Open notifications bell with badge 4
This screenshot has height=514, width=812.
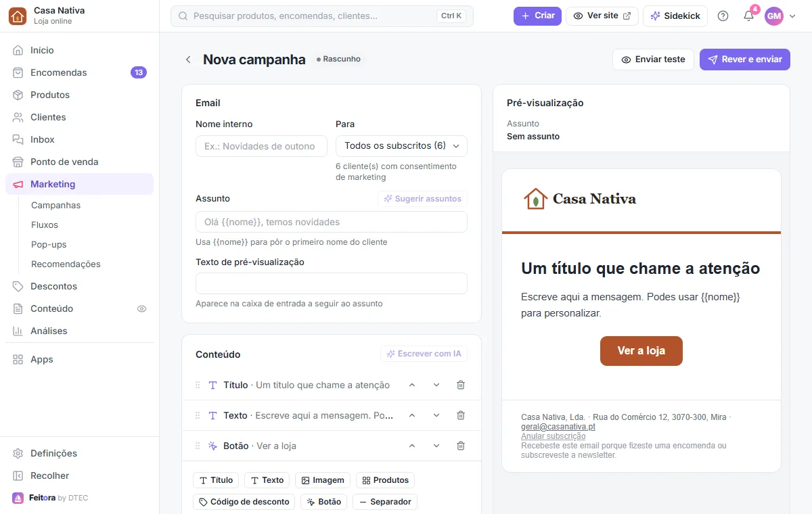click(748, 16)
